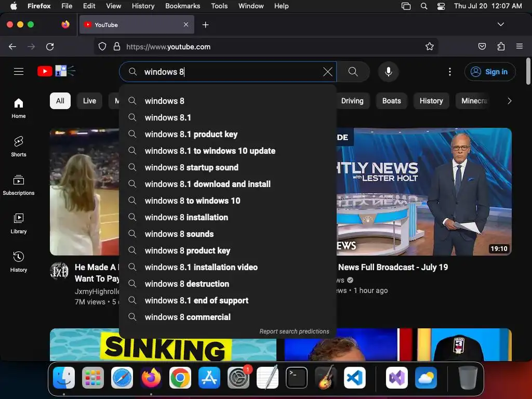Choose suggestion "windows 8 product key"
532x399 pixels.
(x=228, y=250)
